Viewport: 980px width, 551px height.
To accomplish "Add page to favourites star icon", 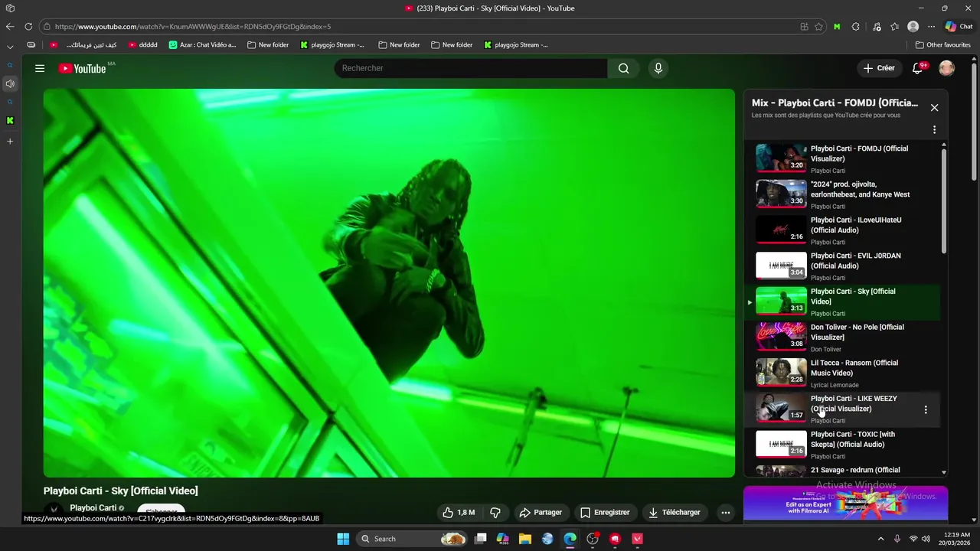I will 818,26.
